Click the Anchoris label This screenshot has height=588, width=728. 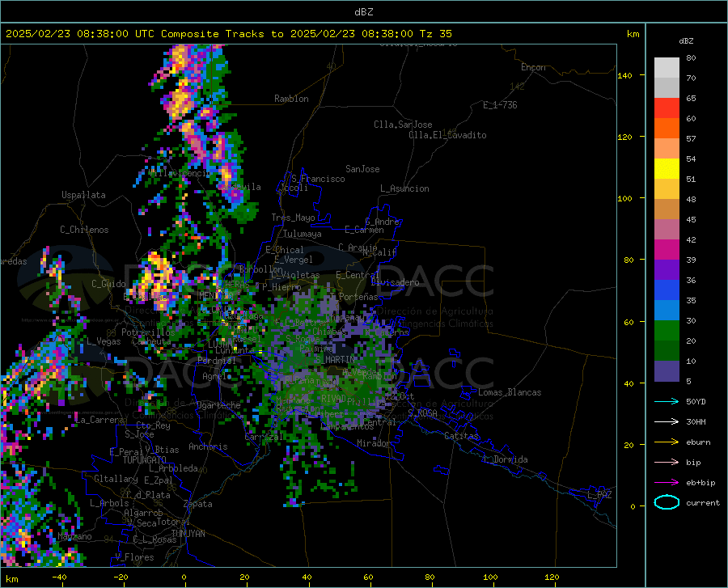pos(208,446)
